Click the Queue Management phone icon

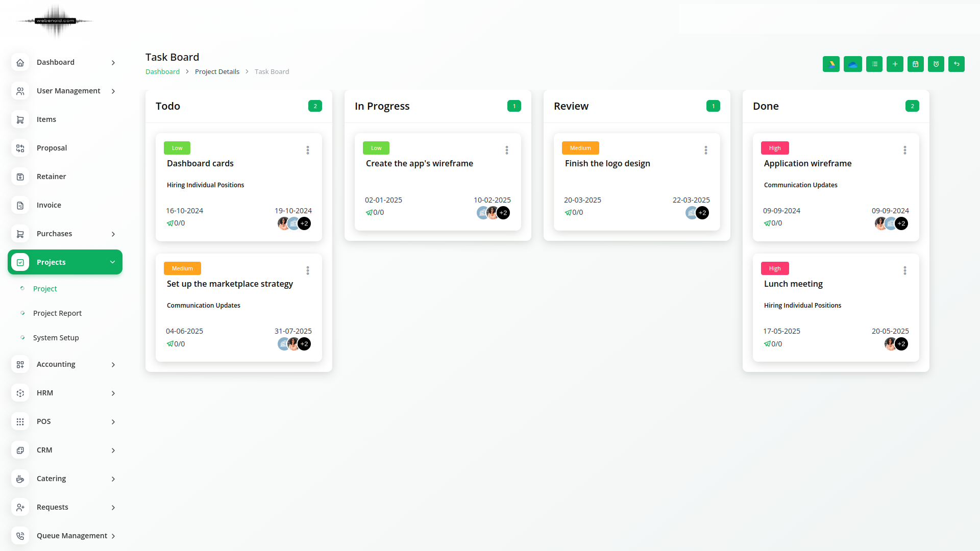[20, 536]
